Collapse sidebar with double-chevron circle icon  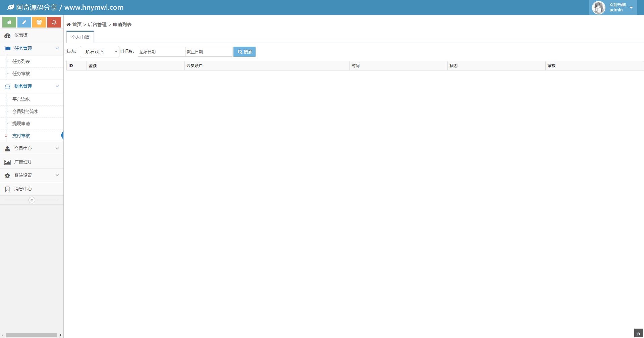(x=32, y=200)
